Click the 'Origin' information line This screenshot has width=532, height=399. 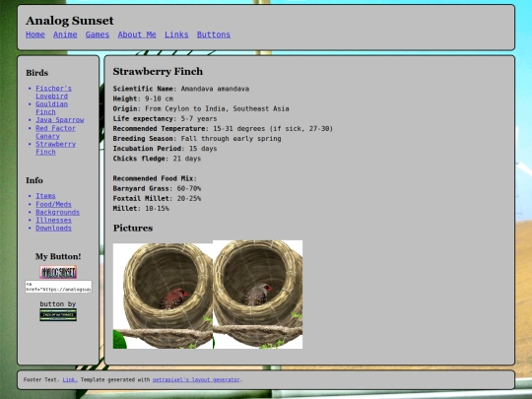click(201, 108)
